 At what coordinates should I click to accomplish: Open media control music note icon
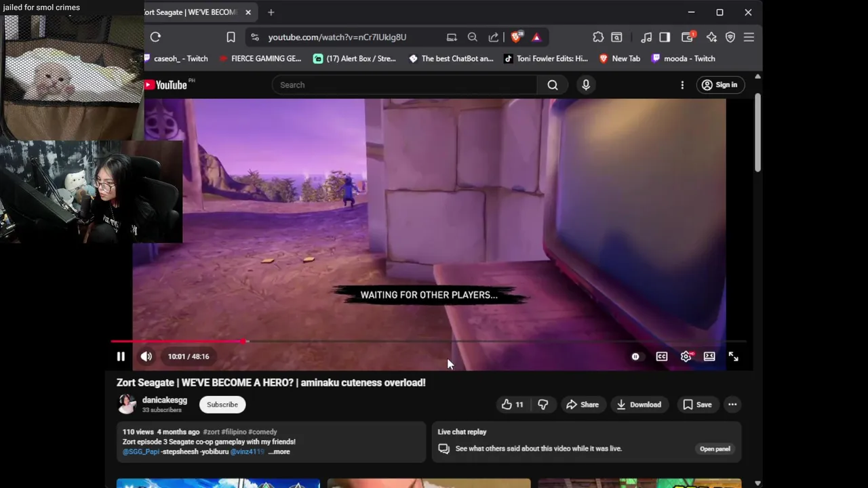646,37
